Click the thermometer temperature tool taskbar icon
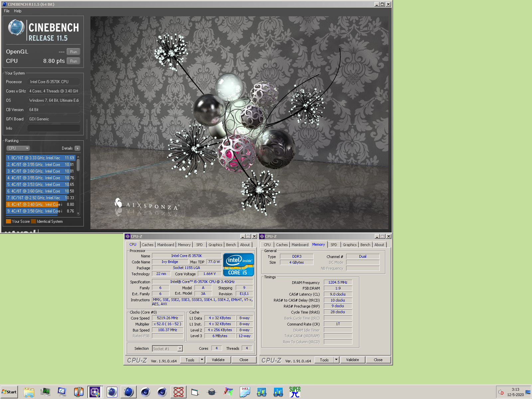This screenshot has height=399, width=532. click(79, 392)
